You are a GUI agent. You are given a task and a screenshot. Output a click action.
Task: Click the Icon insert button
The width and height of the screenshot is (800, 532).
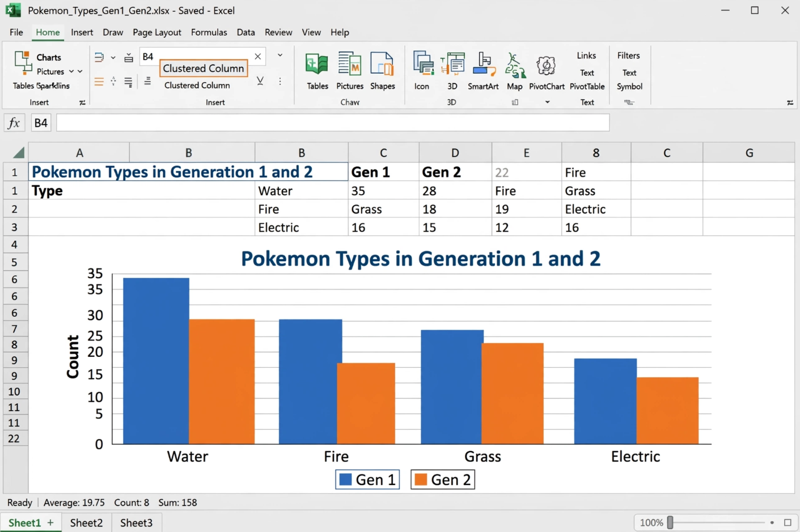click(x=423, y=63)
